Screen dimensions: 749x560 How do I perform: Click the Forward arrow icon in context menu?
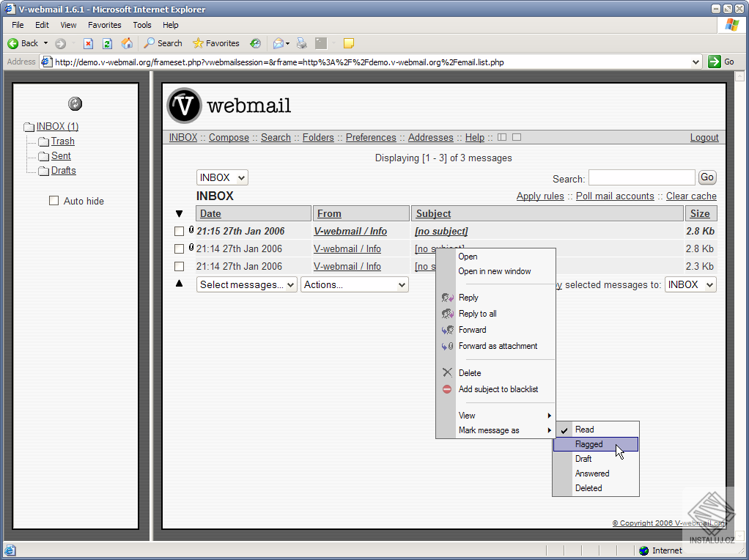pyautogui.click(x=448, y=330)
